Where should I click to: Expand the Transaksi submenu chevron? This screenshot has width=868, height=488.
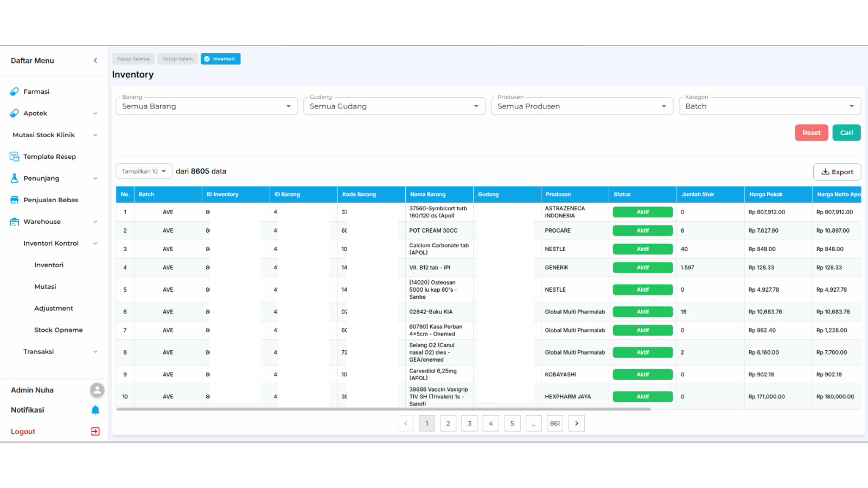tap(95, 352)
